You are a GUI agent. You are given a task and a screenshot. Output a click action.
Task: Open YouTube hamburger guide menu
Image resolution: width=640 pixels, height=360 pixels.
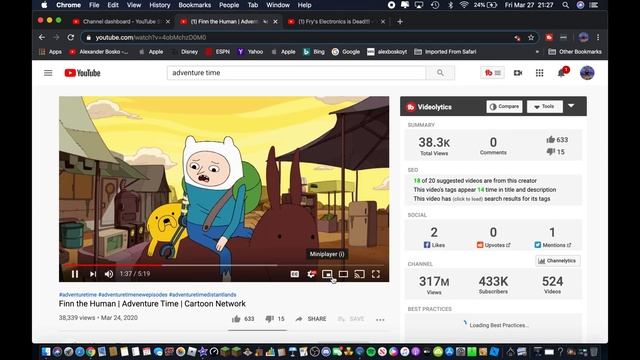click(x=48, y=73)
